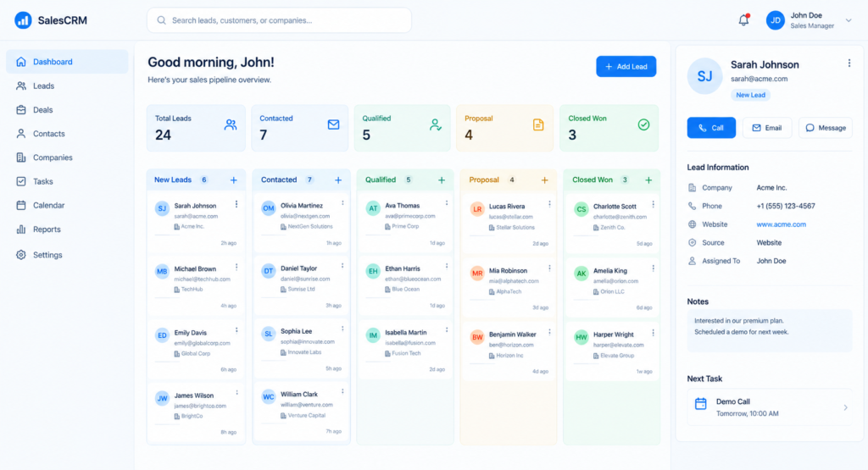
Task: Open Daniel Taylor card options menu
Action: pyautogui.click(x=342, y=266)
